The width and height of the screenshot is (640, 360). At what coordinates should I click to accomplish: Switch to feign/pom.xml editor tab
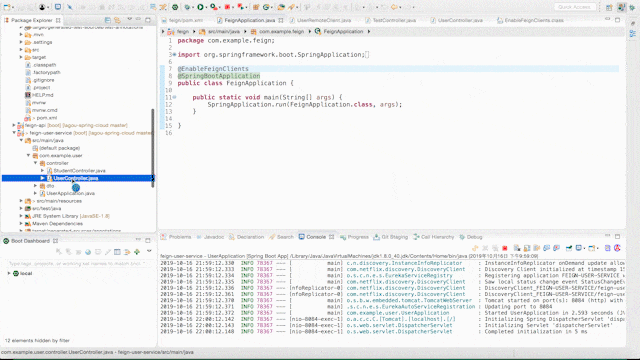pos(182,20)
